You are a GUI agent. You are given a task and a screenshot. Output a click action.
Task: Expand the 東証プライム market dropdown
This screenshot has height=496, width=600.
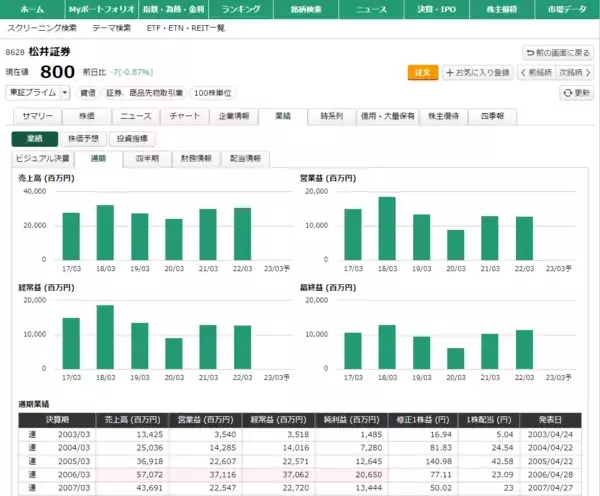click(x=38, y=93)
